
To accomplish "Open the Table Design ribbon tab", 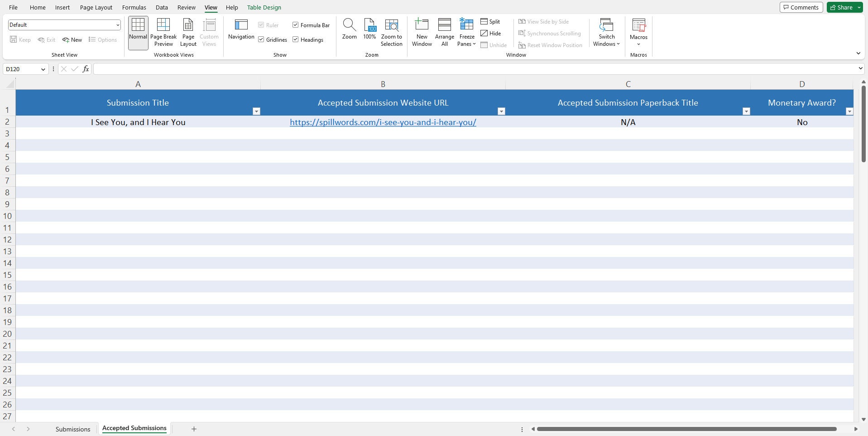I will 264,7.
